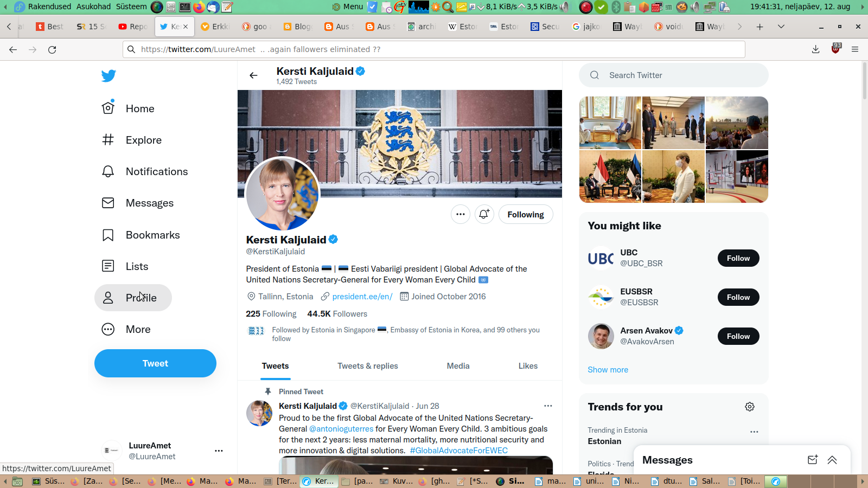Open the @antonioguterres mention link
Image resolution: width=868 pixels, height=488 pixels.
(x=341, y=429)
